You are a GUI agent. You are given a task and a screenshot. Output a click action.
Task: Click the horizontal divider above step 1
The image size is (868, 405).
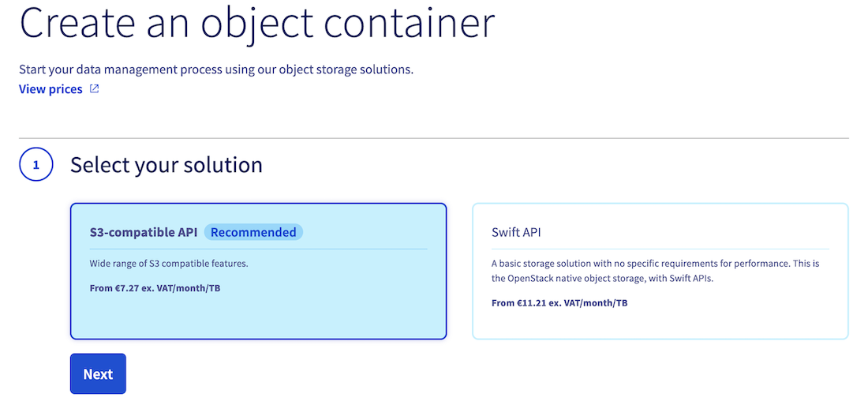tap(434, 138)
